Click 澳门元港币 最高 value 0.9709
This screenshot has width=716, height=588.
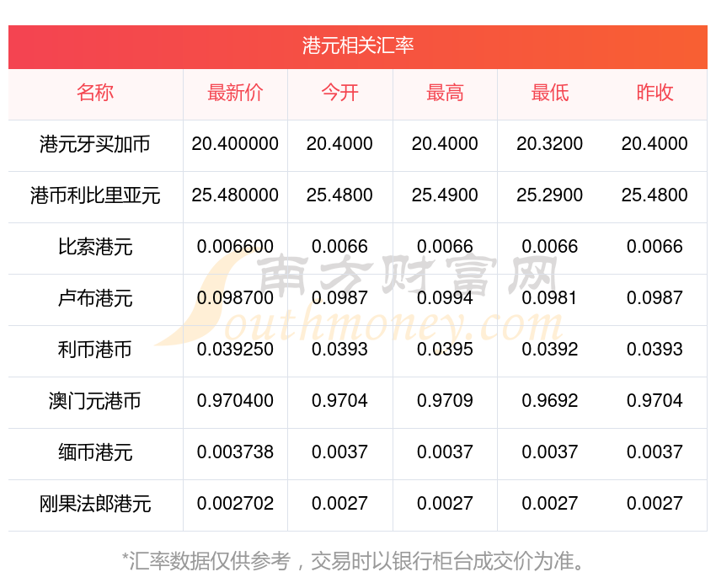[445, 401]
